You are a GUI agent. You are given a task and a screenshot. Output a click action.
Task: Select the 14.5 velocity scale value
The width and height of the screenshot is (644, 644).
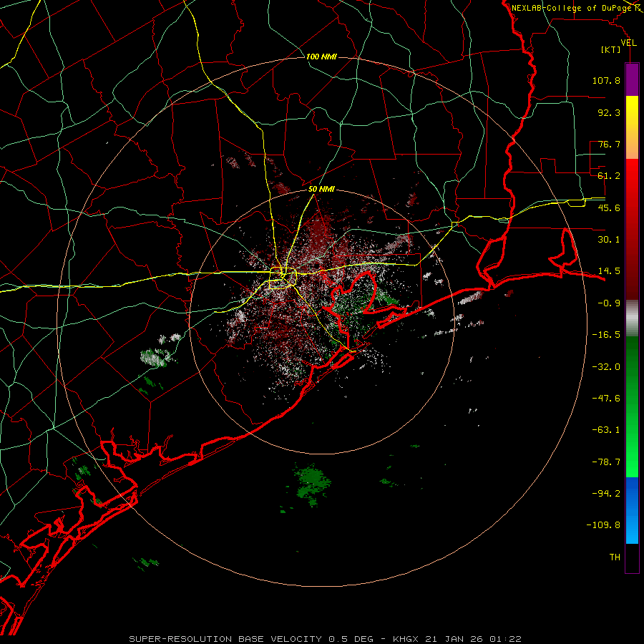click(609, 271)
